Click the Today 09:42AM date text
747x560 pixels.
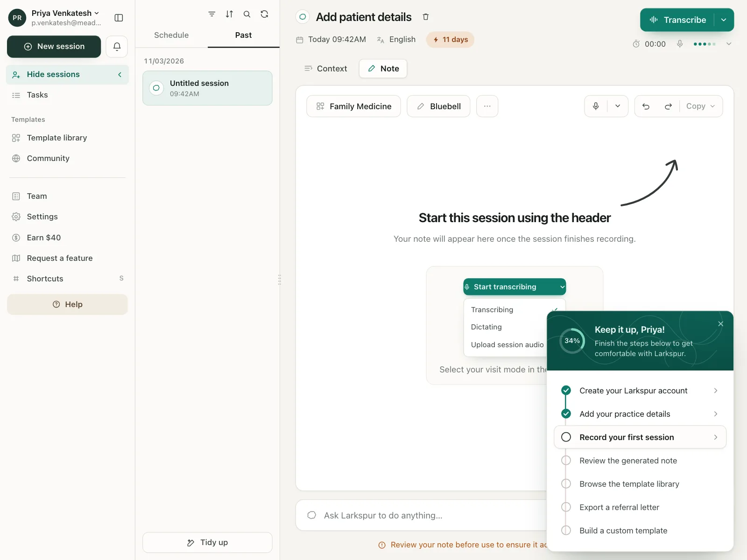click(337, 40)
